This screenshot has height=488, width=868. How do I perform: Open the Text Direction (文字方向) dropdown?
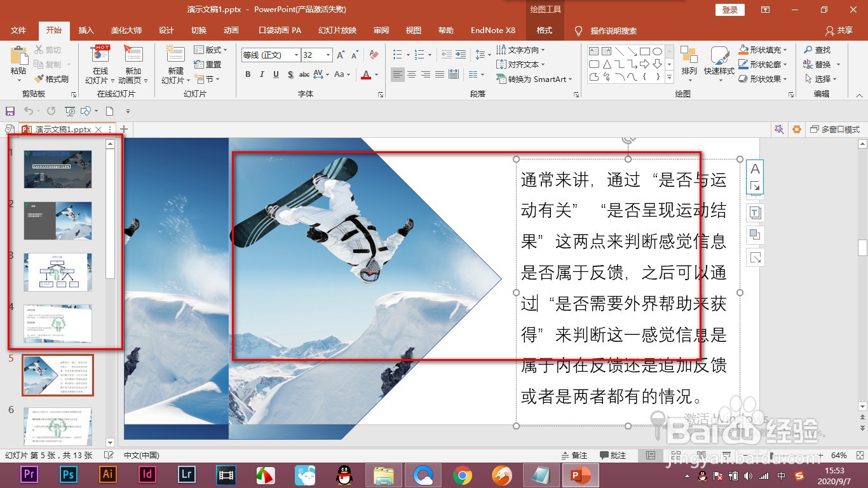520,50
